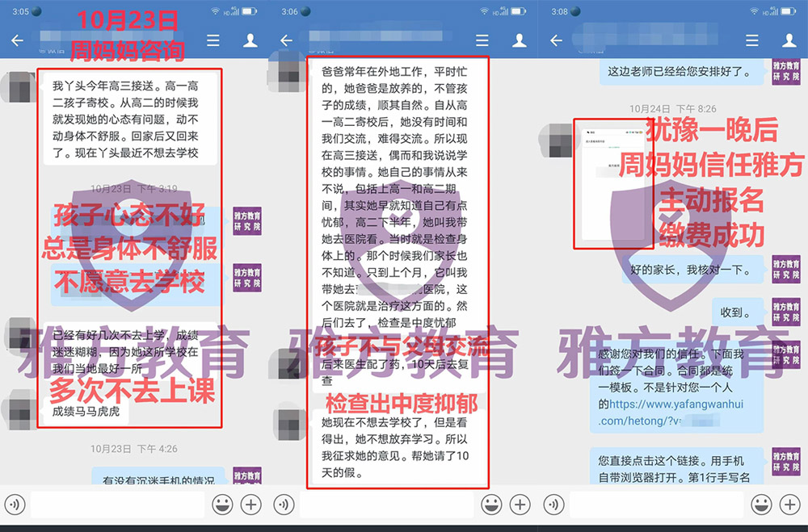This screenshot has height=532, width=808.
Task: Click the message input field in the left chat
Action: coord(117,505)
